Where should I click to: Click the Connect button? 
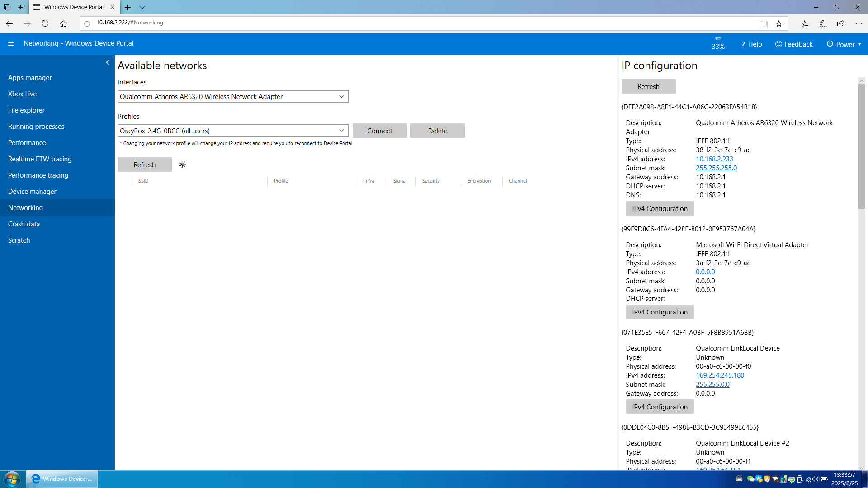[x=380, y=131]
